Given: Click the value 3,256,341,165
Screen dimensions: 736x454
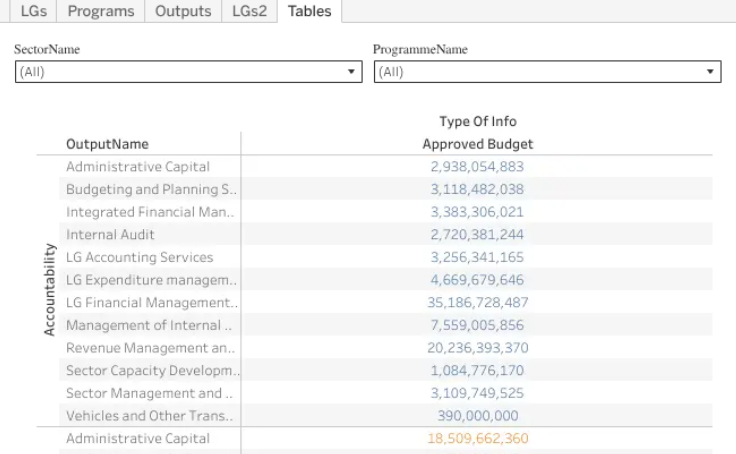Looking at the screenshot, I should point(477,257).
